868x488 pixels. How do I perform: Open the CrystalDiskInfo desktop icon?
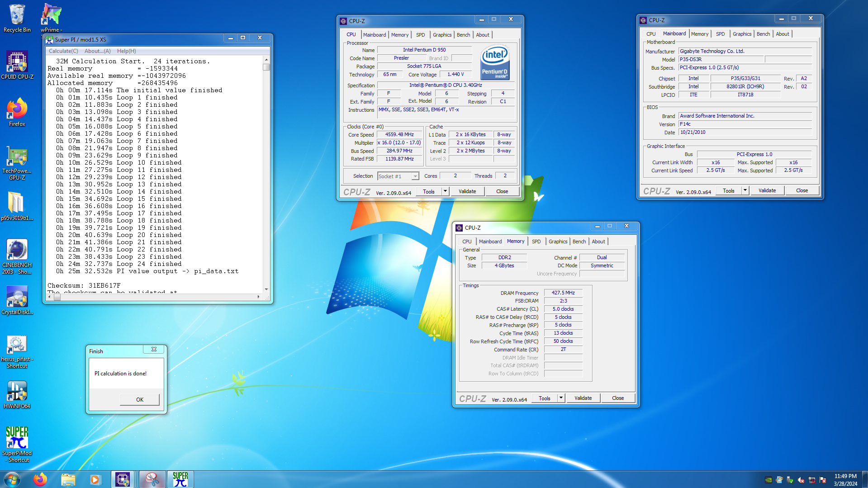(x=17, y=300)
